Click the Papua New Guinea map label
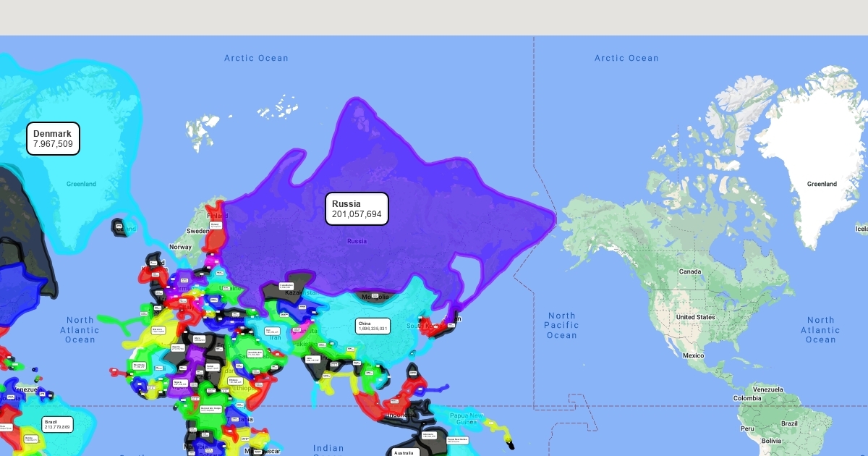The image size is (868, 456). click(467, 418)
